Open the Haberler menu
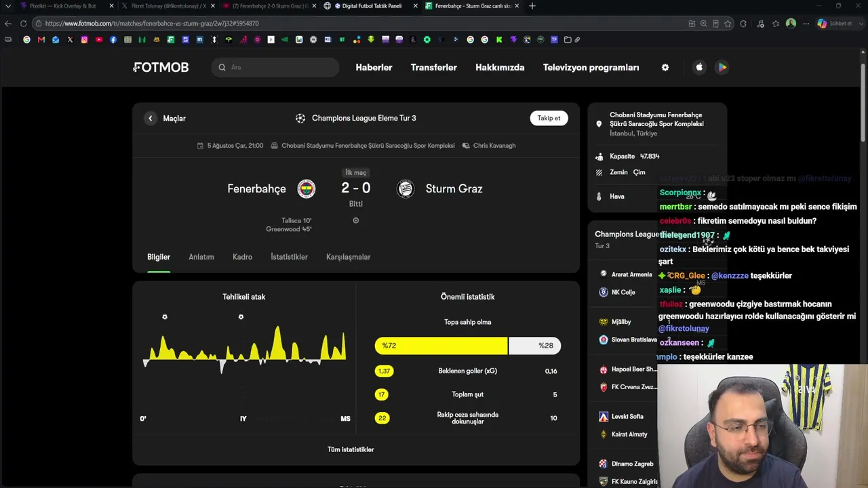 [x=374, y=67]
